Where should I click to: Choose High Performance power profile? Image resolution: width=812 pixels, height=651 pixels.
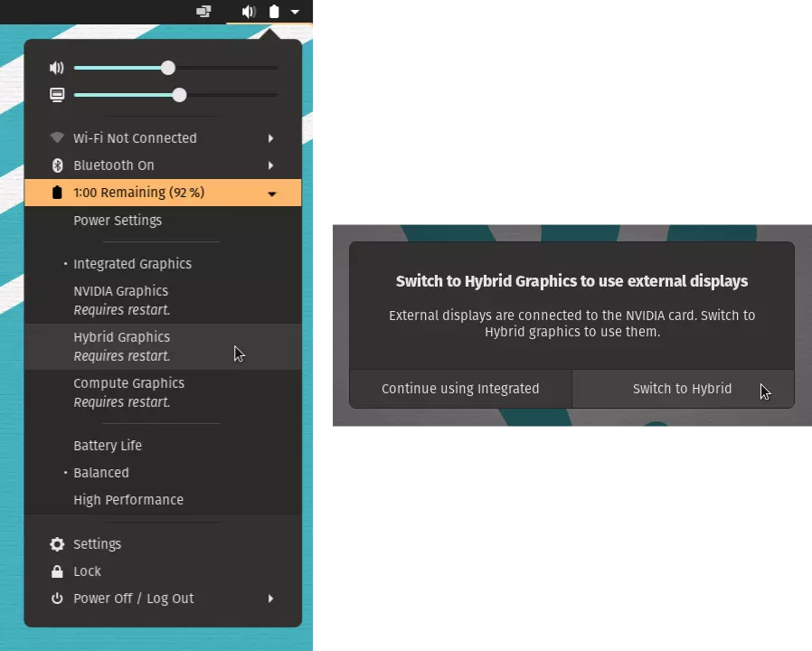tap(163, 500)
